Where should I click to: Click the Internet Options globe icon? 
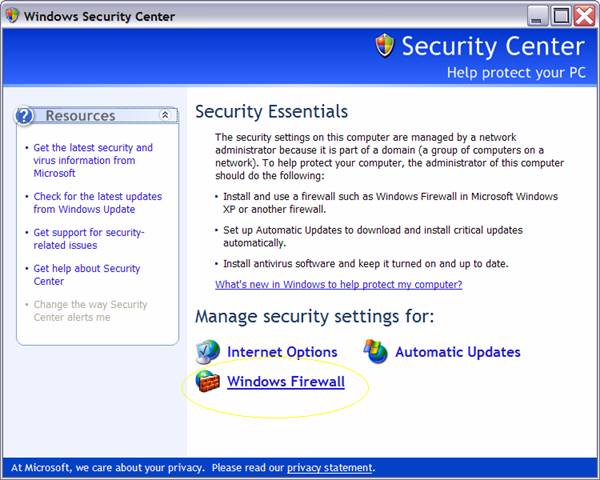click(x=208, y=351)
